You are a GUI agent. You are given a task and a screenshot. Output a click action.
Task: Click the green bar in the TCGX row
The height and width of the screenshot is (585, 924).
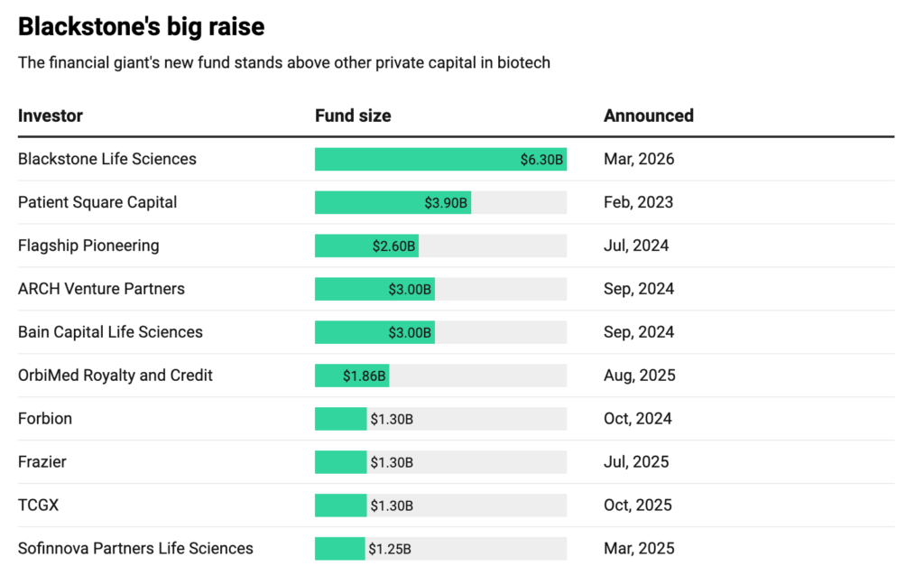[x=340, y=506]
